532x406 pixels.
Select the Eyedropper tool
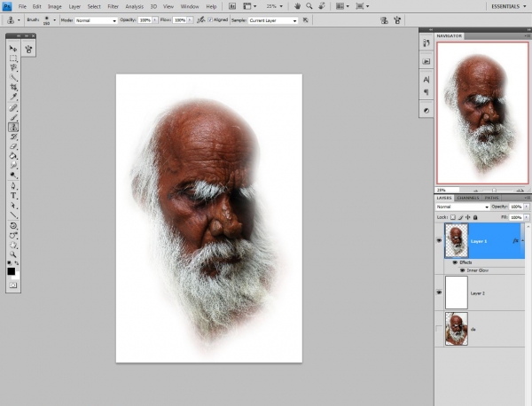click(13, 97)
